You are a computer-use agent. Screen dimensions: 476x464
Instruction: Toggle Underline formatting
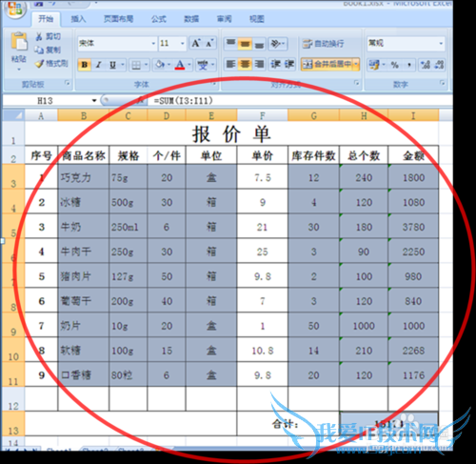pyautogui.click(x=112, y=65)
